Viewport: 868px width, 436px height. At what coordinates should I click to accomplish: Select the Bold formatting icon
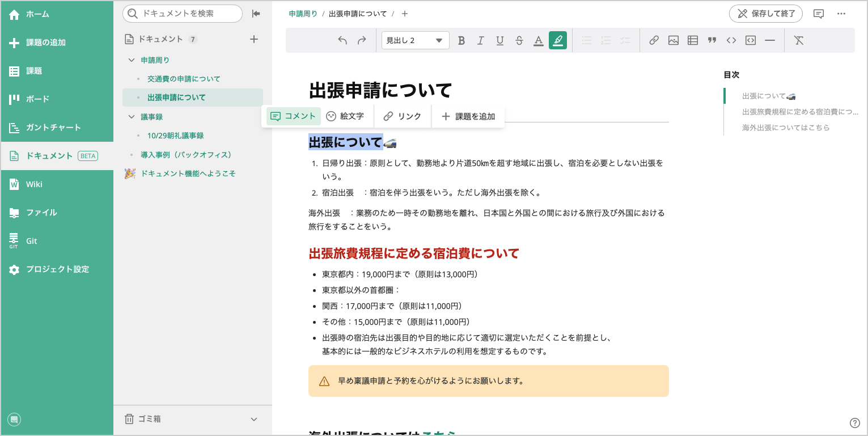coord(461,40)
